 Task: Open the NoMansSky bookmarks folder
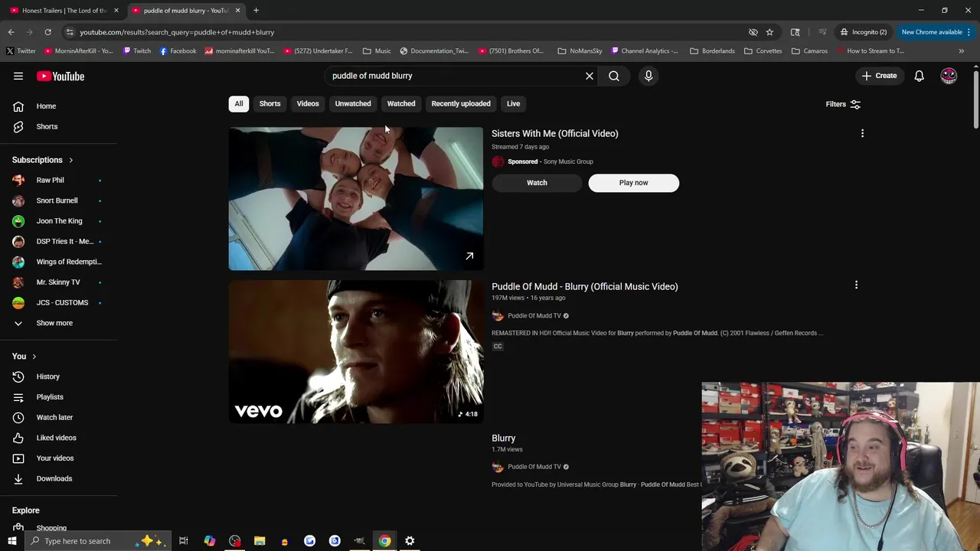click(580, 51)
